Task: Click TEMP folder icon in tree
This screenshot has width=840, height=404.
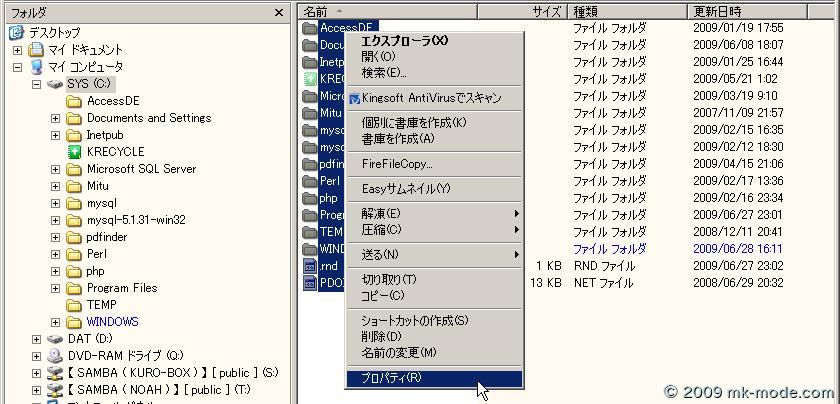Action: 73,305
